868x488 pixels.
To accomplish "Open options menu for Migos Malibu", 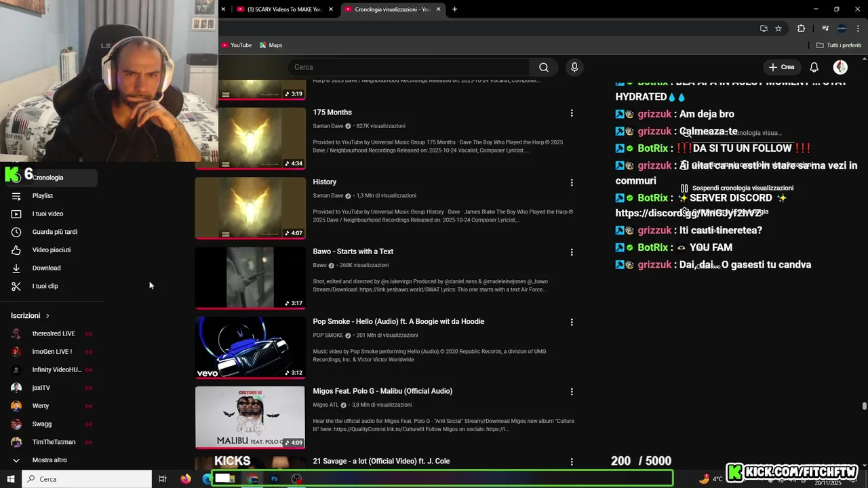I will click(x=572, y=392).
